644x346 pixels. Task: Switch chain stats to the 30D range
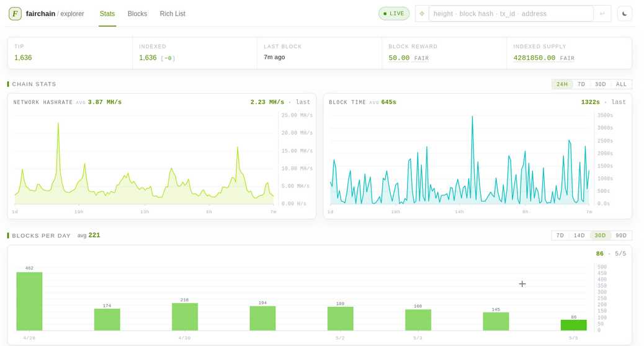(601, 84)
